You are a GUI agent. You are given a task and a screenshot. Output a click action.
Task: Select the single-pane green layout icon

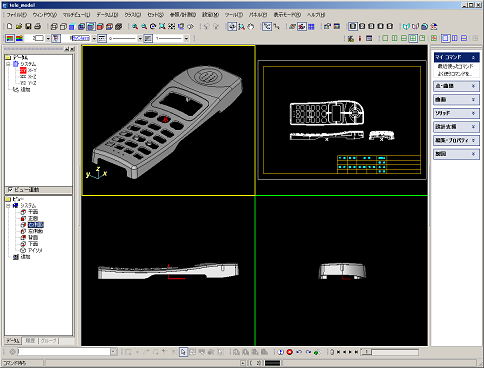pos(385,38)
